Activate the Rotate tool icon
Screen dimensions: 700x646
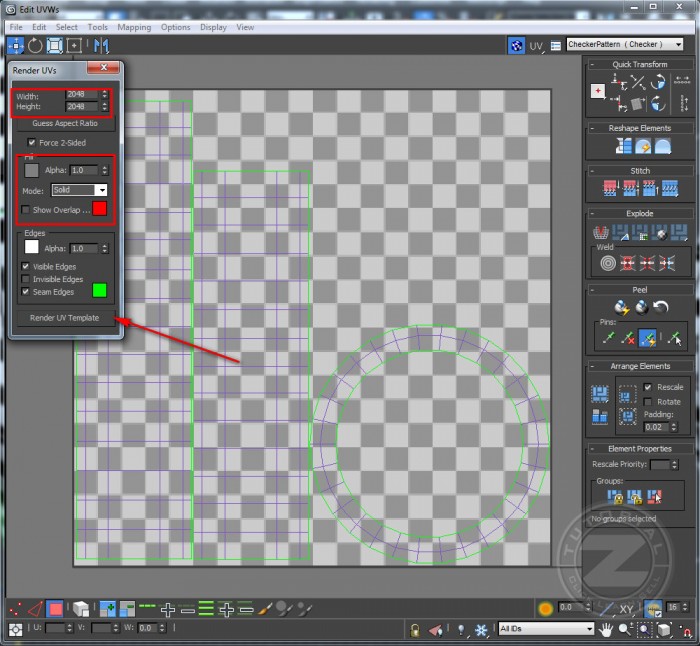tap(35, 45)
